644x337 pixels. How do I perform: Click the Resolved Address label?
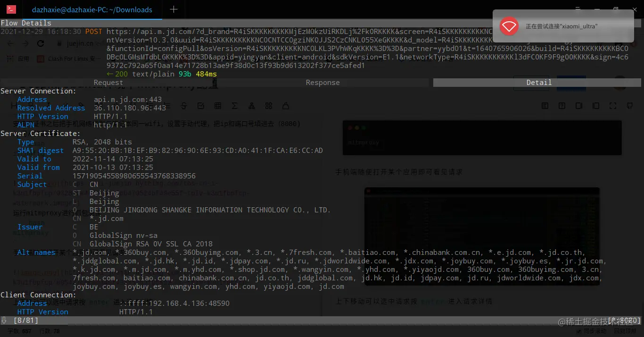[51, 108]
